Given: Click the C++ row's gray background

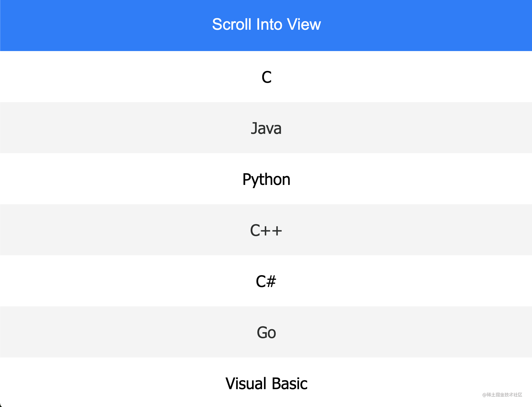Looking at the screenshot, I should (x=99, y=230).
